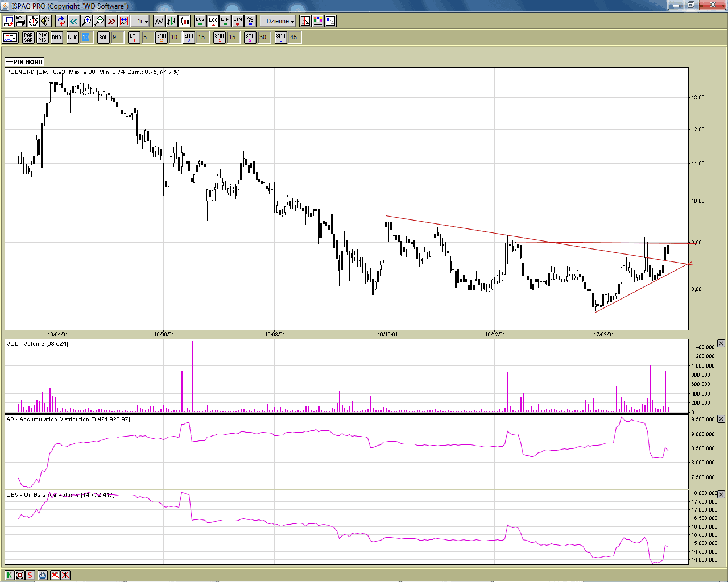Viewport: 728px width, 582px height.
Task: Click the zoom in magnifier icon
Action: (x=86, y=21)
